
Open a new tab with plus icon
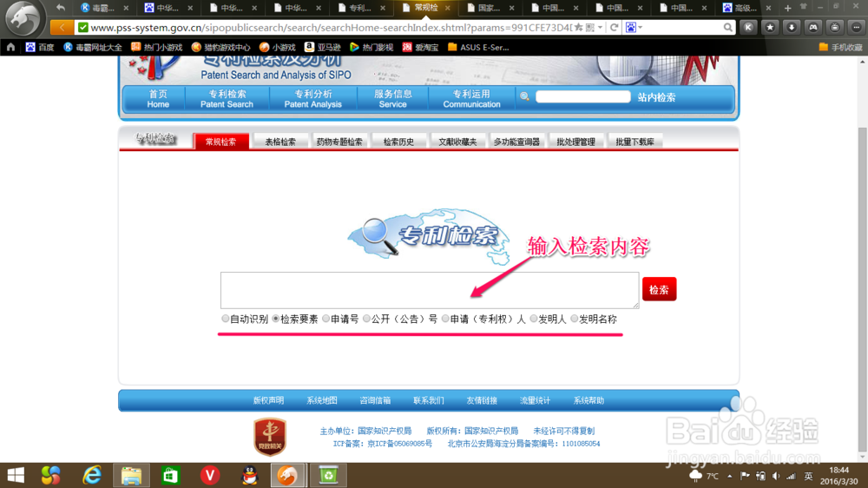pos(788,8)
